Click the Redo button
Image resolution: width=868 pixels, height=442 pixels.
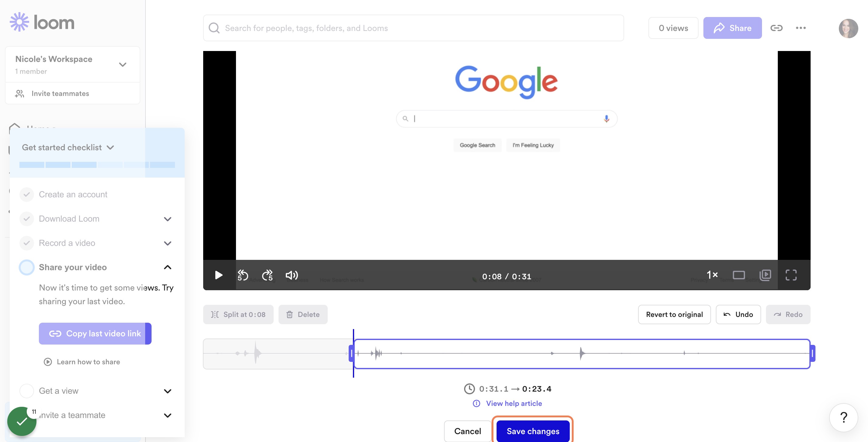pos(788,314)
